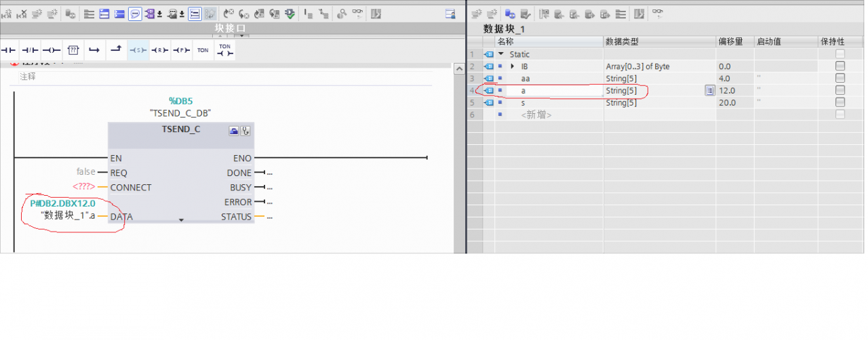Select the <???> CONNECT parameter field

85,188
